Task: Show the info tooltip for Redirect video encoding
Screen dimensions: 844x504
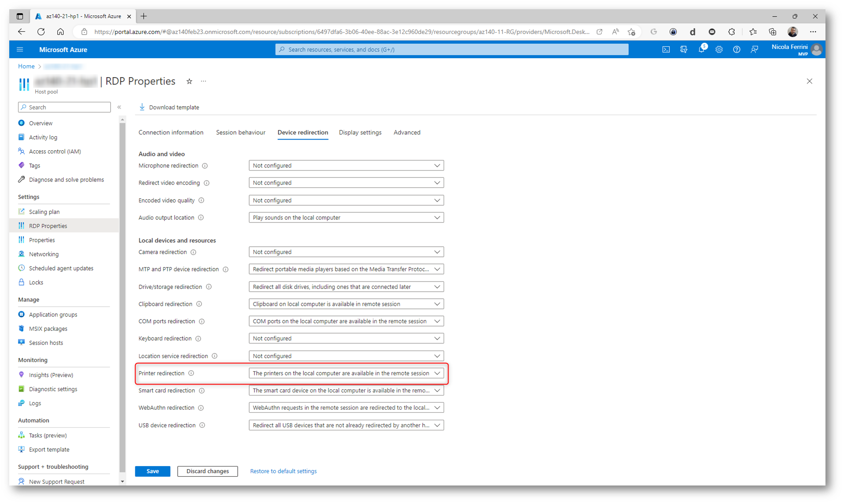Action: tap(206, 183)
